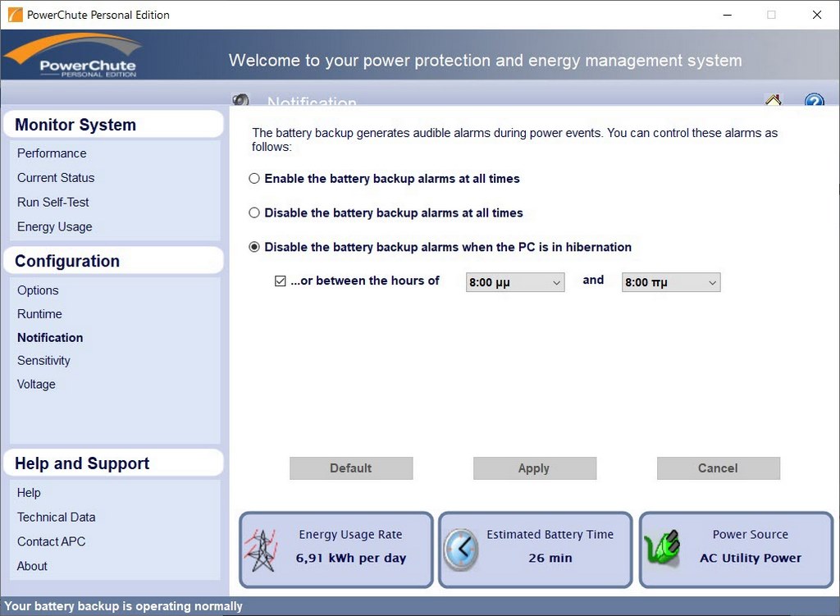
Task: Open Run Self-Test
Action: coord(53,203)
